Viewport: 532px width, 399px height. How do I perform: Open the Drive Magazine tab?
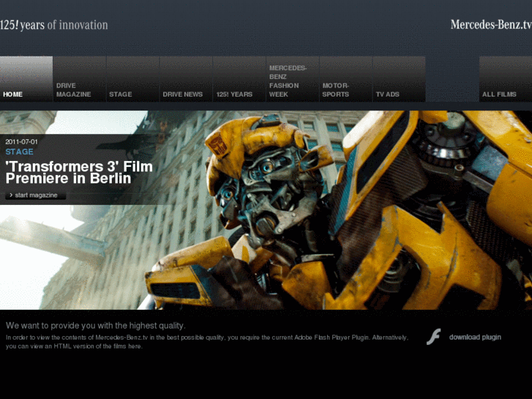tap(79, 79)
